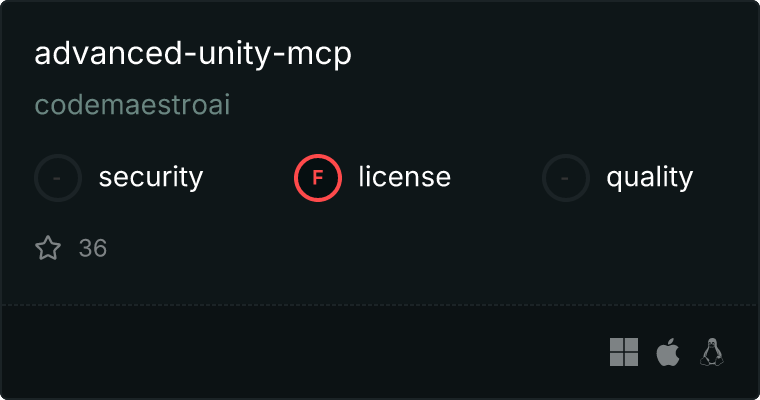
Task: Open the advanced-unity-mcp title link
Action: (193, 54)
